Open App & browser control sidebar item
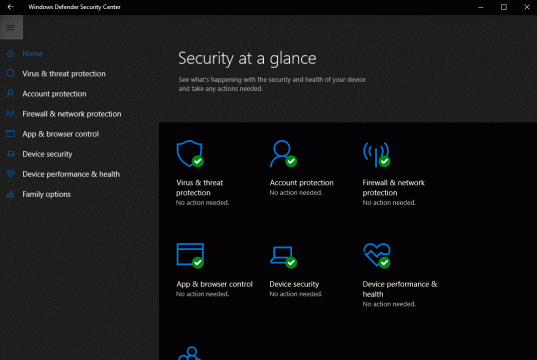Viewport: 537px width, 360px height. (x=60, y=134)
